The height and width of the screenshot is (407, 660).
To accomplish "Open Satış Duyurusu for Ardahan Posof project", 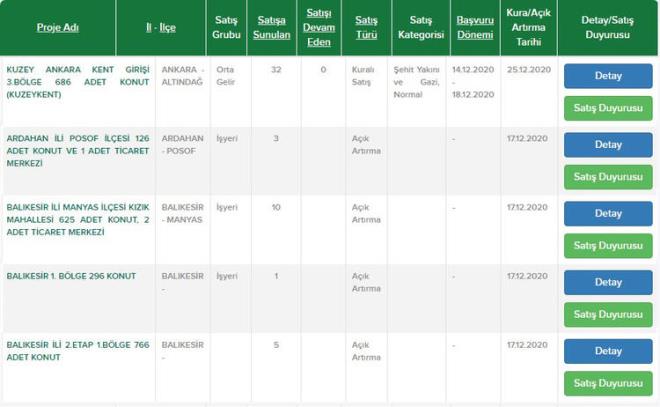I will tap(608, 177).
